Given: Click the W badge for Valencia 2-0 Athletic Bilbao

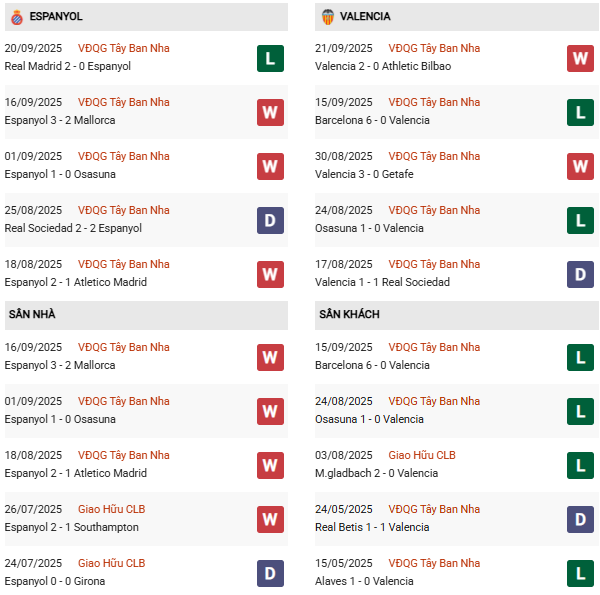Looking at the screenshot, I should pyautogui.click(x=581, y=58).
